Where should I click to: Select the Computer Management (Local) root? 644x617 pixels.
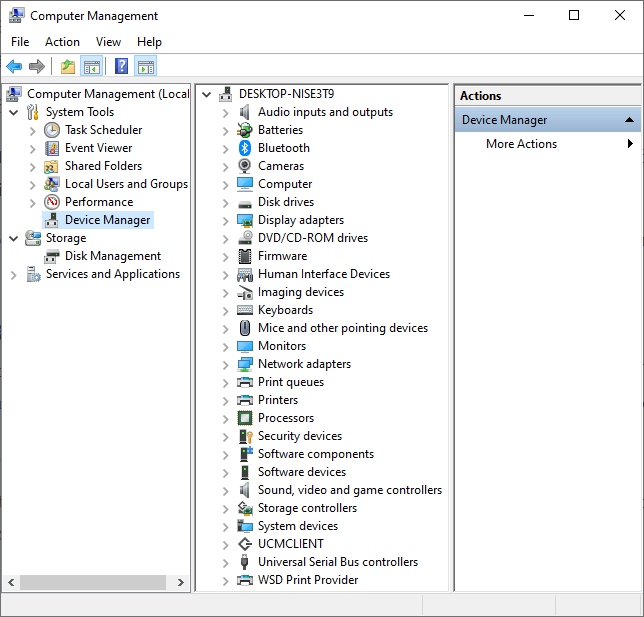tap(108, 94)
